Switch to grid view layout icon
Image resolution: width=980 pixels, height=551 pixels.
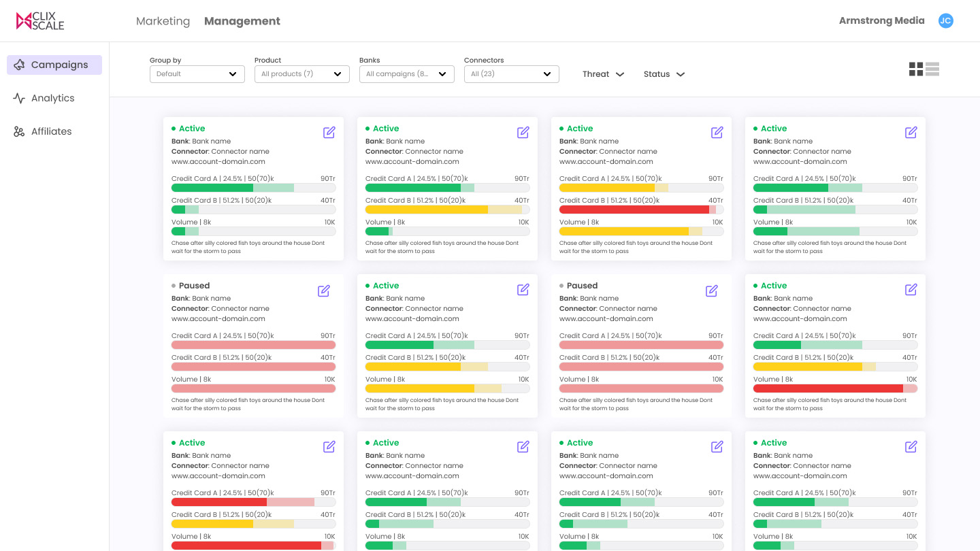(x=916, y=69)
